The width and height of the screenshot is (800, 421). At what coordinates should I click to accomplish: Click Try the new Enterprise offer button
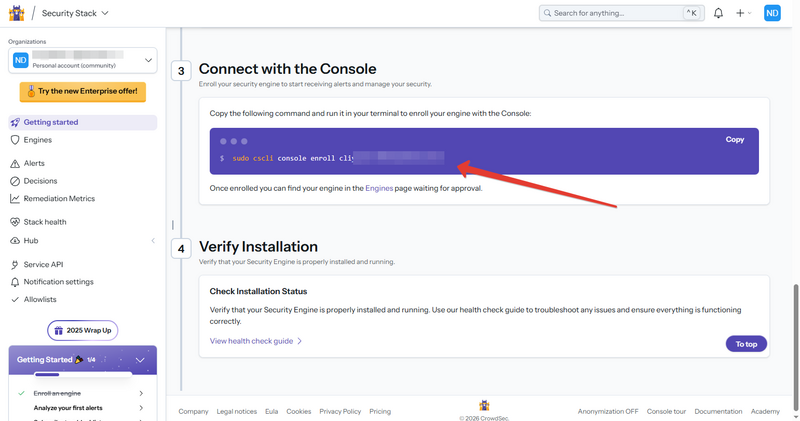83,91
